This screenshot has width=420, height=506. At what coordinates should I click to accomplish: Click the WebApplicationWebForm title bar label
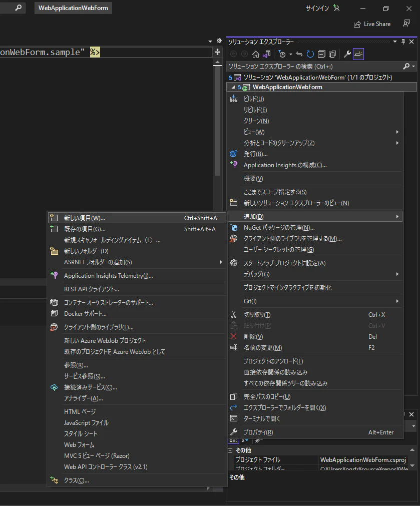click(x=73, y=8)
